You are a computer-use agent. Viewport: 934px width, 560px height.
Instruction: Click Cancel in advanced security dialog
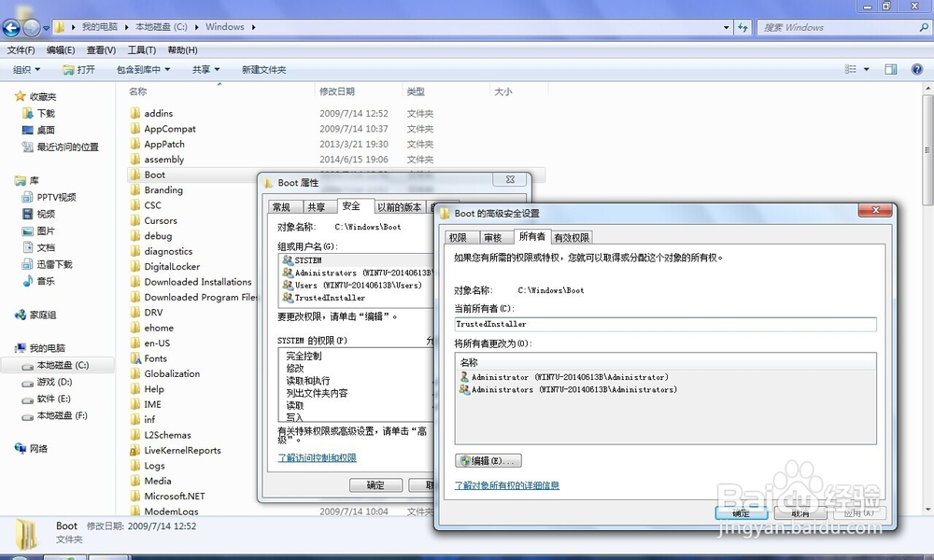(x=800, y=513)
